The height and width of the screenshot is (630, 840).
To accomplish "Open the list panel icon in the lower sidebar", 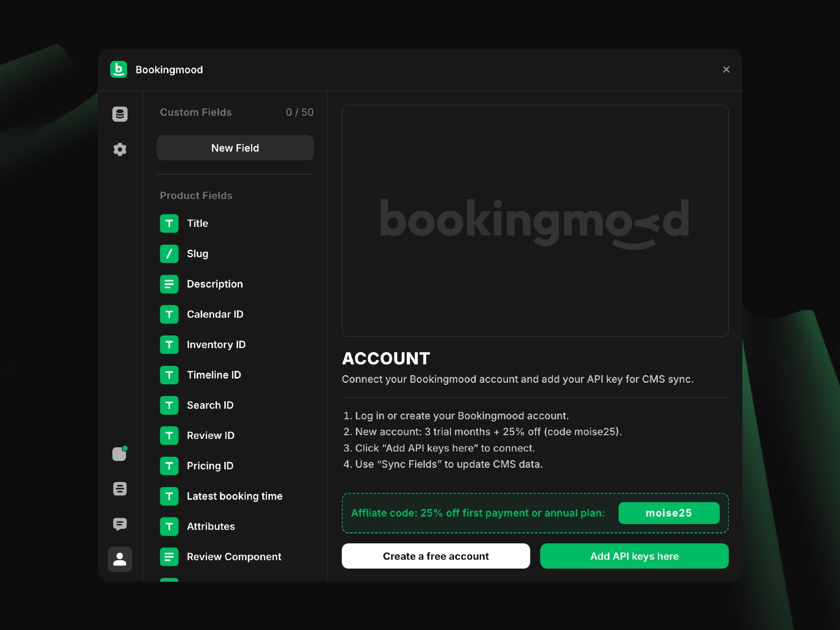I will (120, 489).
